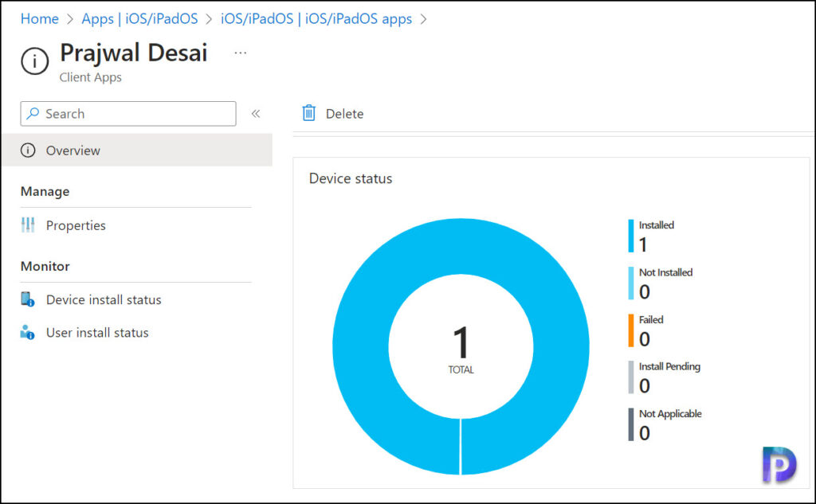The image size is (816, 504).
Task: Open User install status
Action: tap(97, 332)
